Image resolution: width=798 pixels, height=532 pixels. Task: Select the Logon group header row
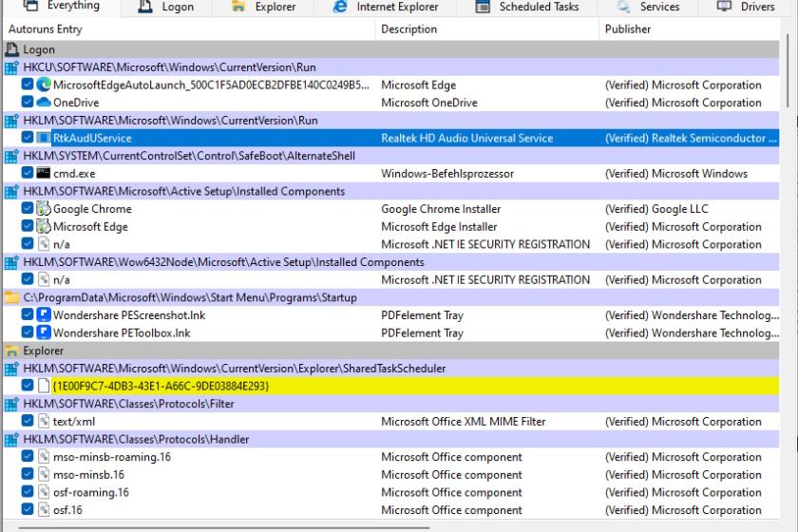pos(390,49)
